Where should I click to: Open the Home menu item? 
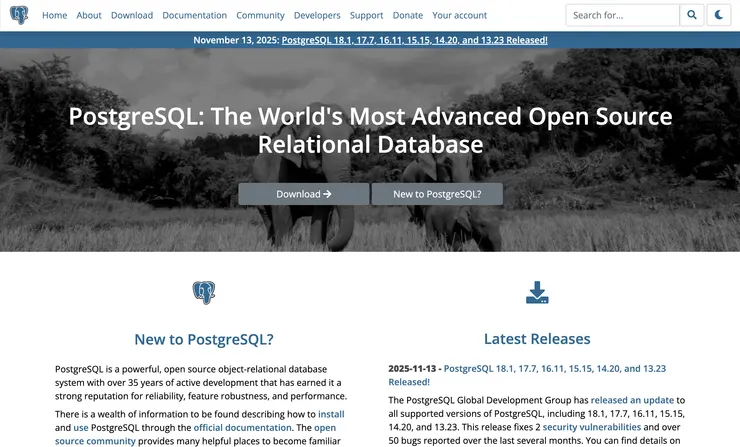coord(54,15)
